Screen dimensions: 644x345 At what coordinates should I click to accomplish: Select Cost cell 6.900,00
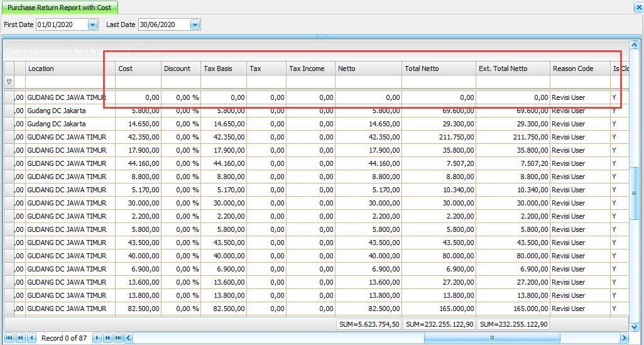pyautogui.click(x=138, y=269)
